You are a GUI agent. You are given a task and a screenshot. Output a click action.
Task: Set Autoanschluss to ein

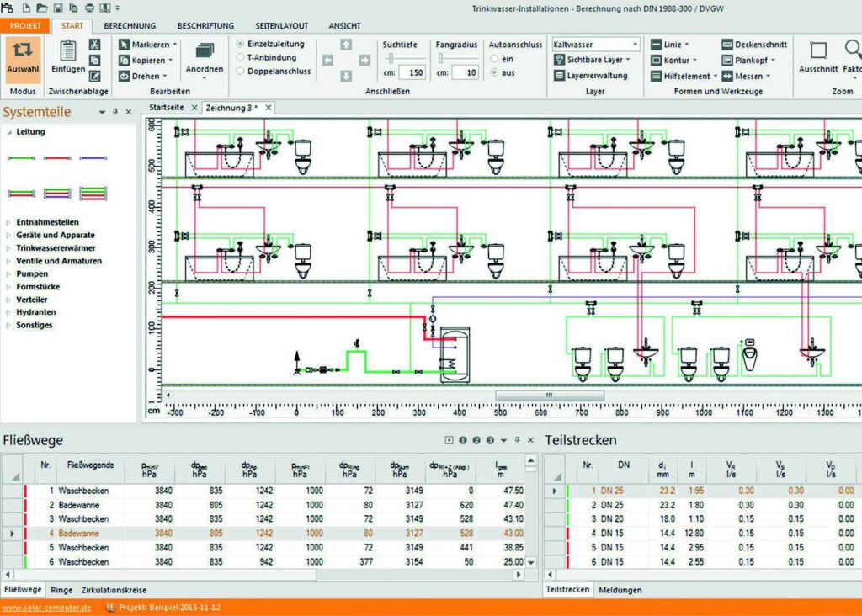click(494, 59)
